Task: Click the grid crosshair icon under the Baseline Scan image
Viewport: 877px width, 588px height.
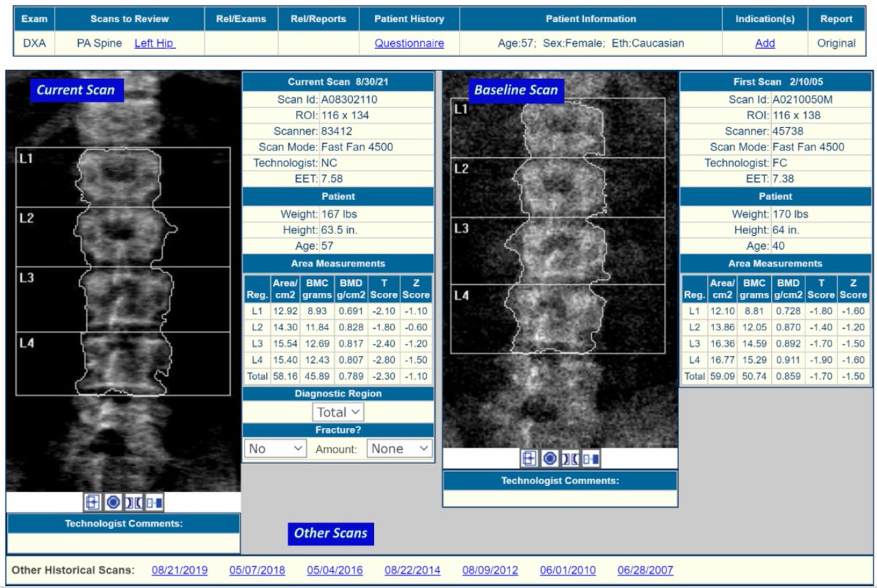Action: point(529,458)
